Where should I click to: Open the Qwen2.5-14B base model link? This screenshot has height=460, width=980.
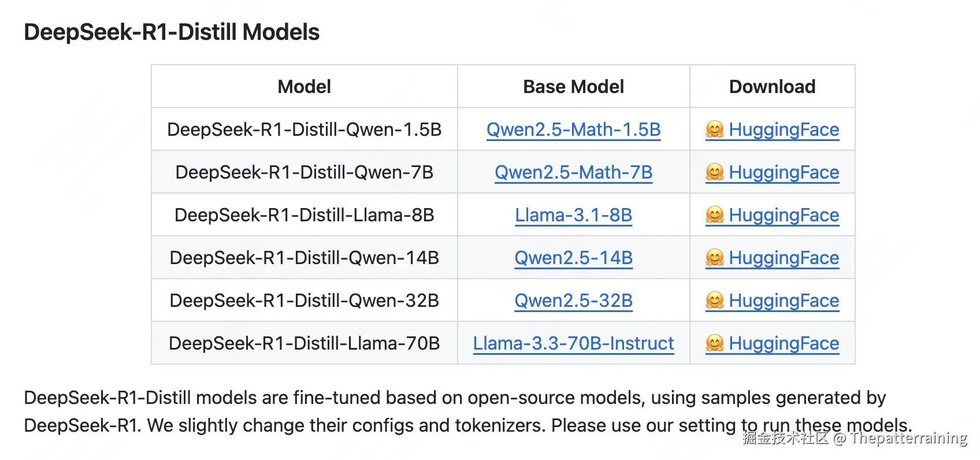573,258
